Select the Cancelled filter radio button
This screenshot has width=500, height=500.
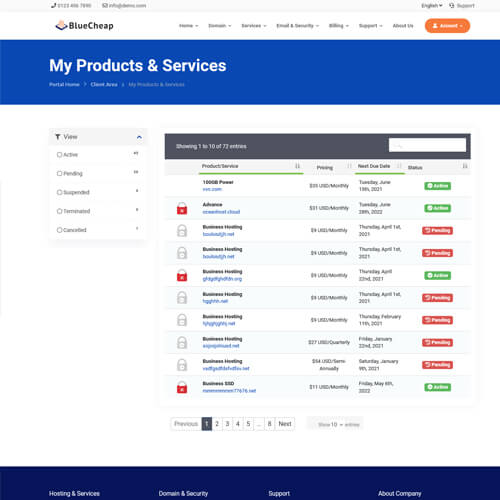[59, 230]
